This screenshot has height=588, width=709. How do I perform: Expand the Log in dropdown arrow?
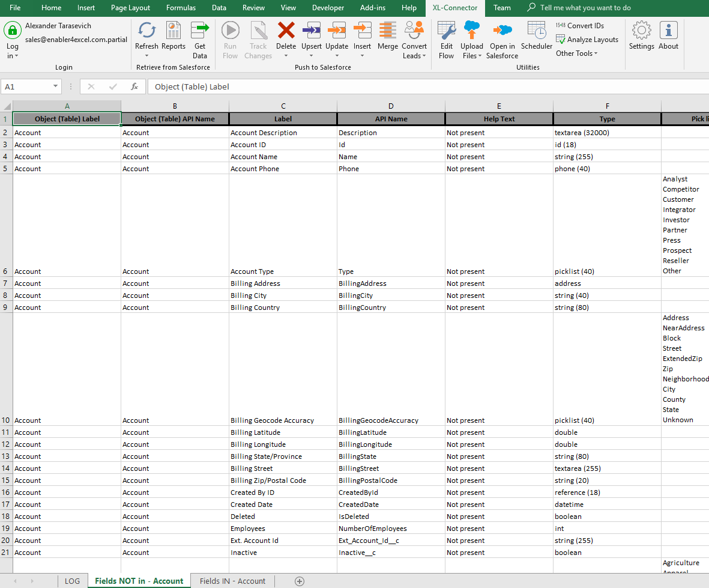tap(17, 56)
